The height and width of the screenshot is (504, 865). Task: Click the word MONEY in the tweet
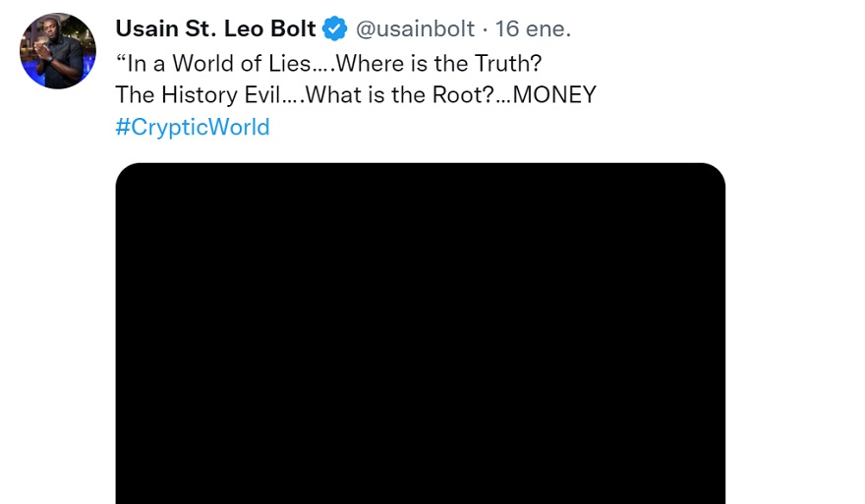click(555, 95)
